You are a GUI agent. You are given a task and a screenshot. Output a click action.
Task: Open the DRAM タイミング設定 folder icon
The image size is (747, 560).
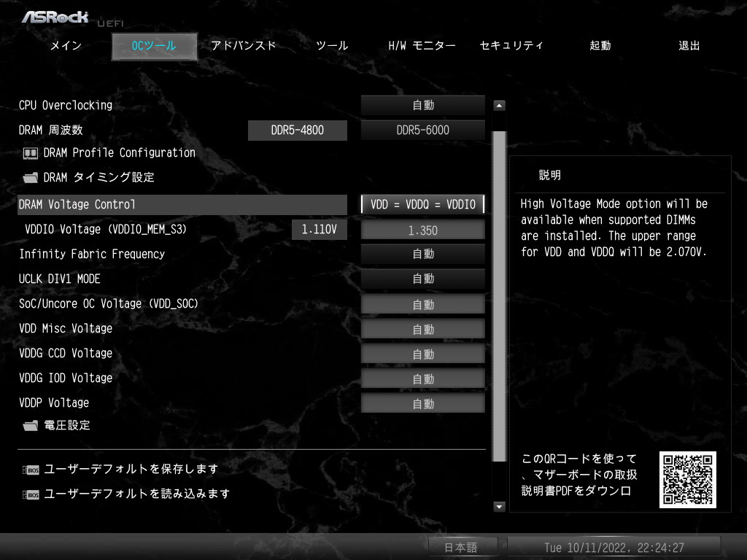(31, 178)
